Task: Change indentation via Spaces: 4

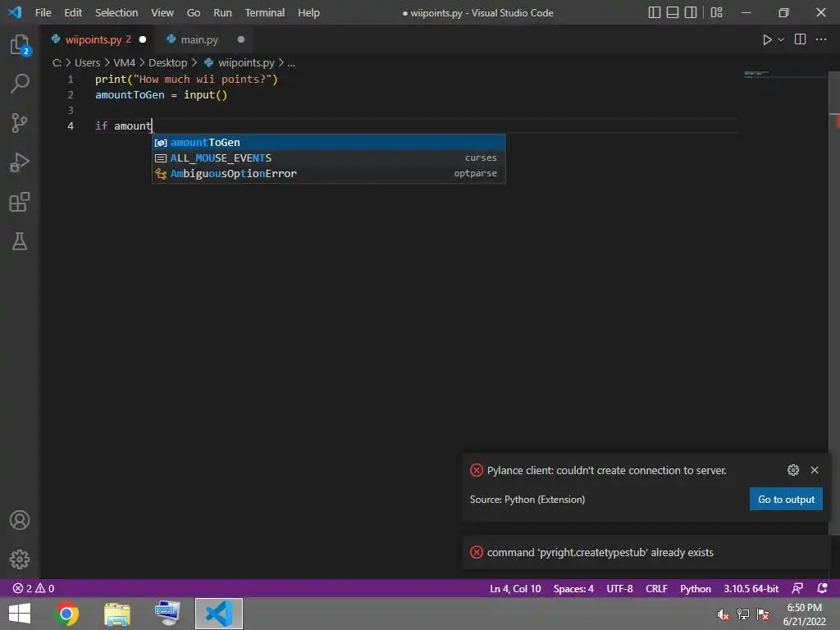Action: click(573, 588)
